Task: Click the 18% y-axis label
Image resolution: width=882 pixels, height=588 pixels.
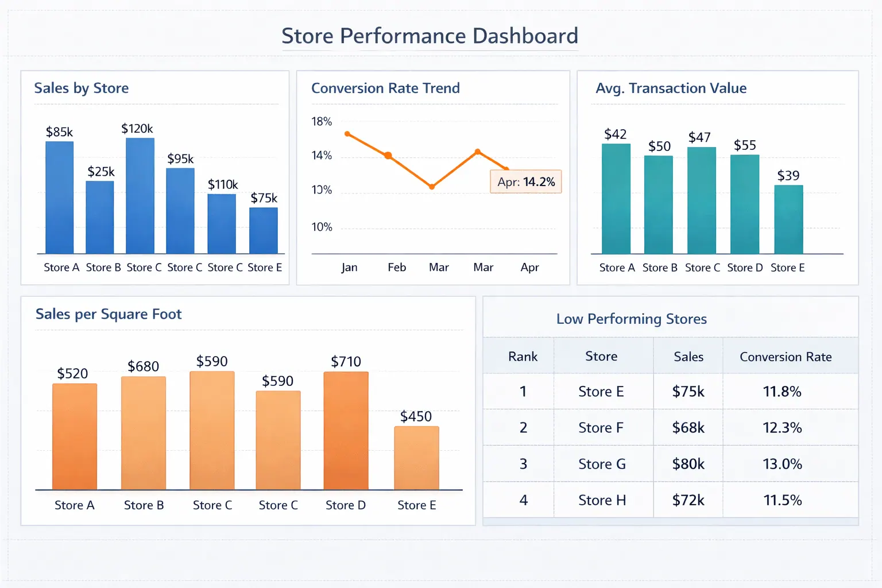Action: 321,121
